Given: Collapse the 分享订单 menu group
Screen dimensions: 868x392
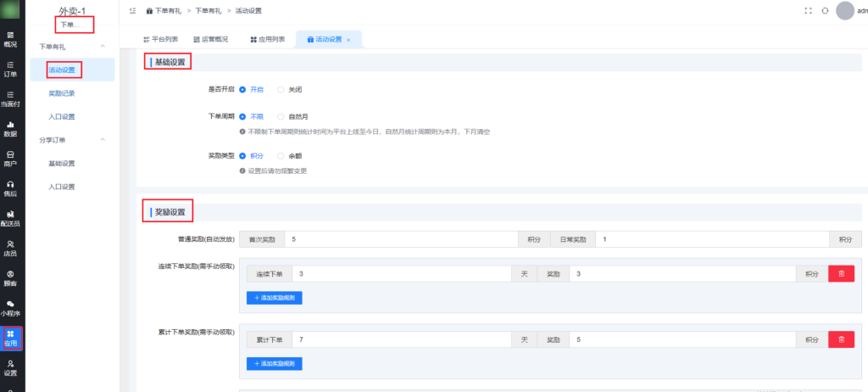Looking at the screenshot, I should [103, 140].
